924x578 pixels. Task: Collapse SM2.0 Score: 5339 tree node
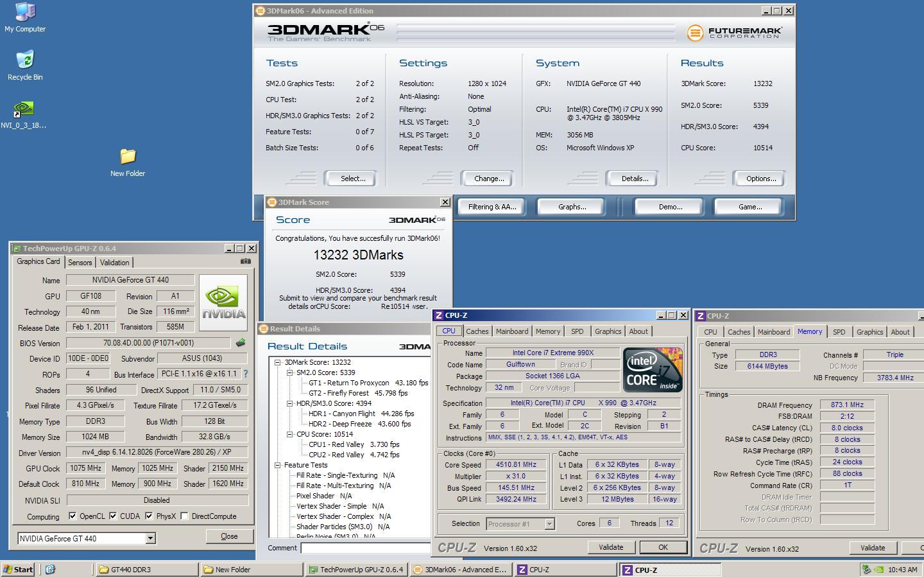[x=290, y=372]
